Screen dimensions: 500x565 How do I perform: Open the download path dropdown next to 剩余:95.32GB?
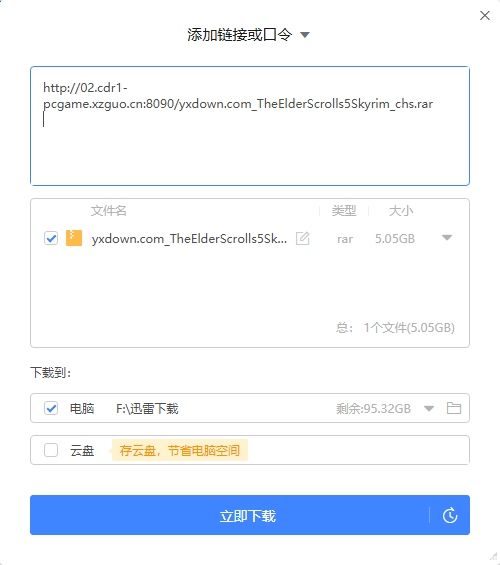pyautogui.click(x=429, y=409)
